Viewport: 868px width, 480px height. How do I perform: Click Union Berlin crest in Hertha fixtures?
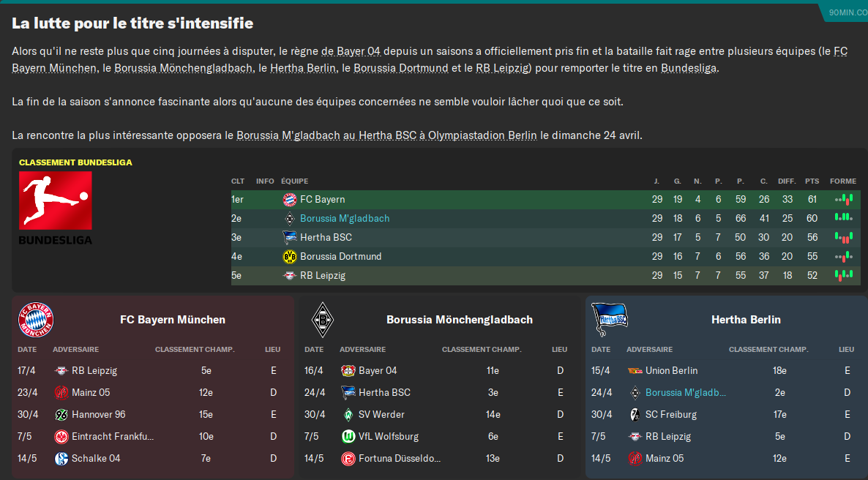[x=635, y=370]
